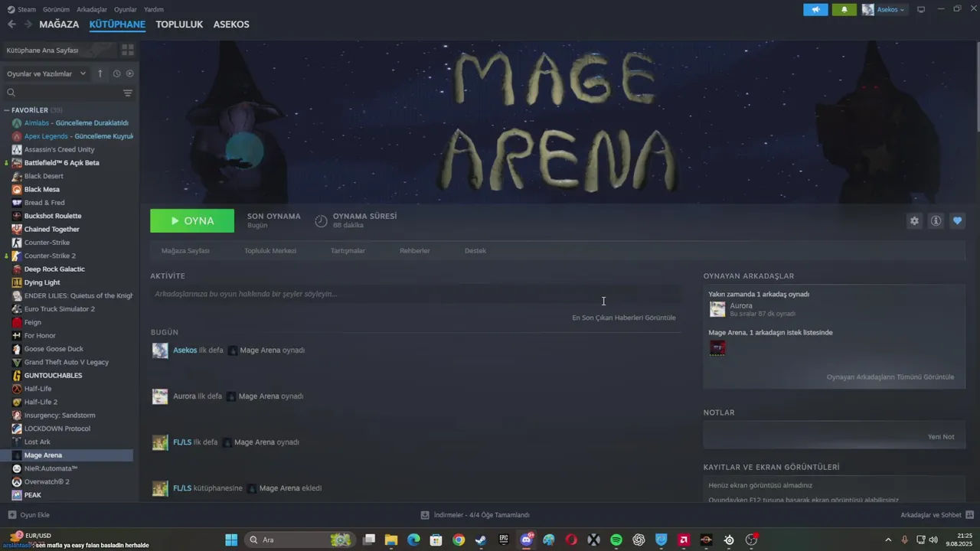Click the activity comment input field
The width and height of the screenshot is (980, 551).
tap(415, 294)
